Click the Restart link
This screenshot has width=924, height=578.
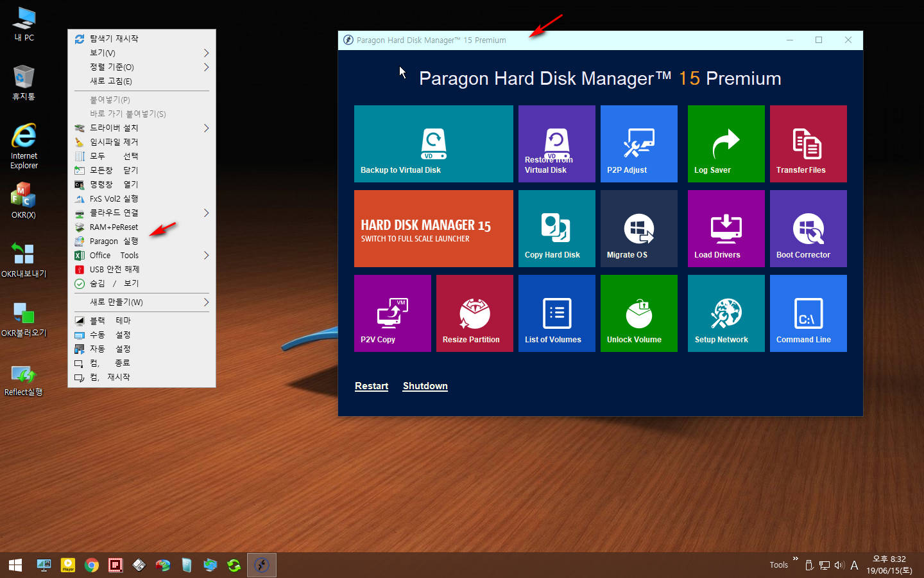point(372,386)
